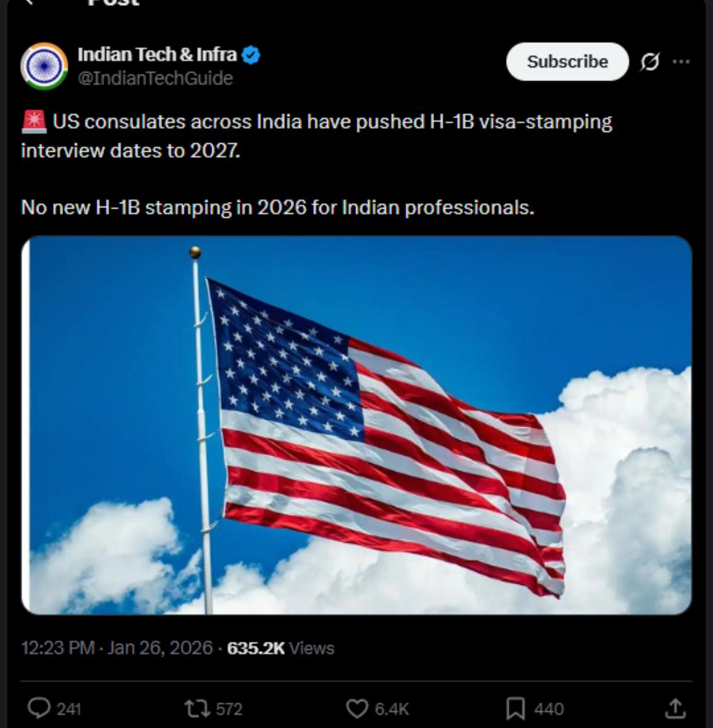Open the Grok slashed-circle icon
This screenshot has width=713, height=728.
pos(650,62)
